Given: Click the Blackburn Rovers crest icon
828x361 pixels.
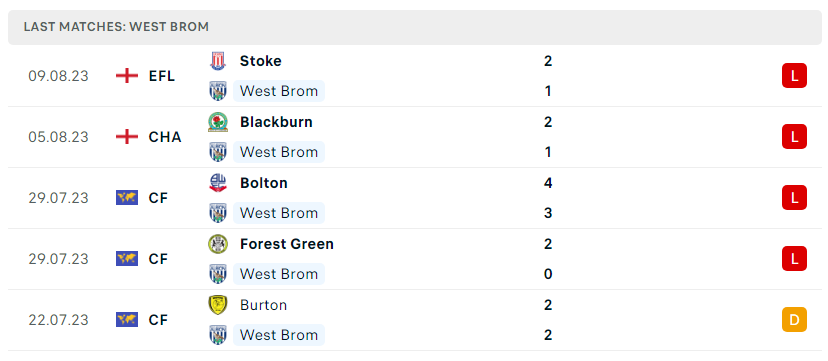Looking at the screenshot, I should click(x=218, y=122).
